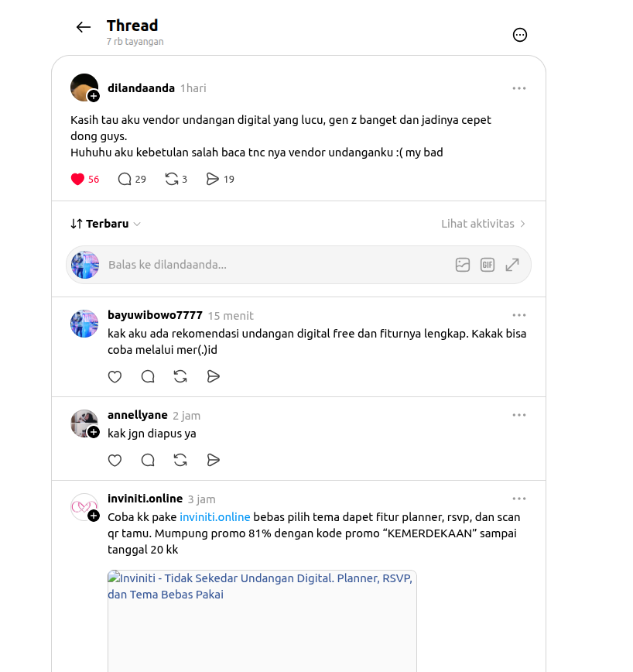Add a GIF to the reply
The width and height of the screenshot is (633, 672).
488,265
